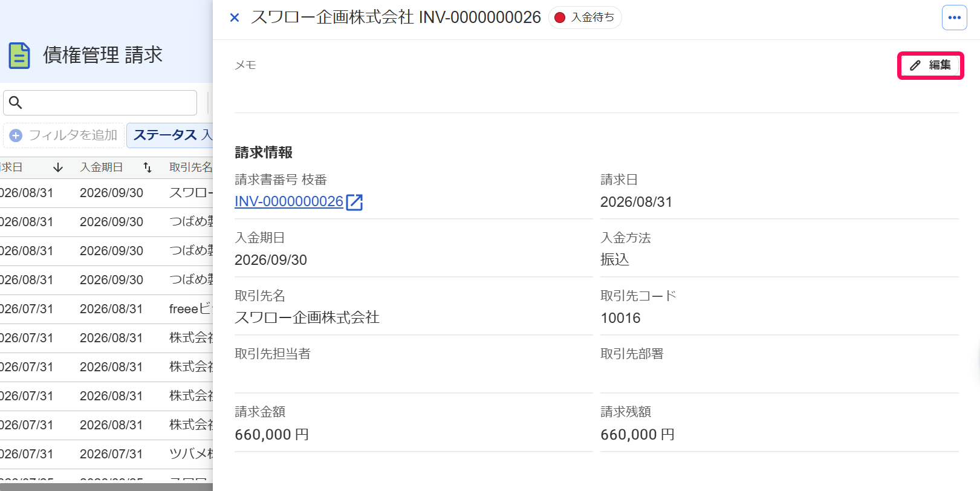Close the invoice detail panel with X

click(x=235, y=18)
